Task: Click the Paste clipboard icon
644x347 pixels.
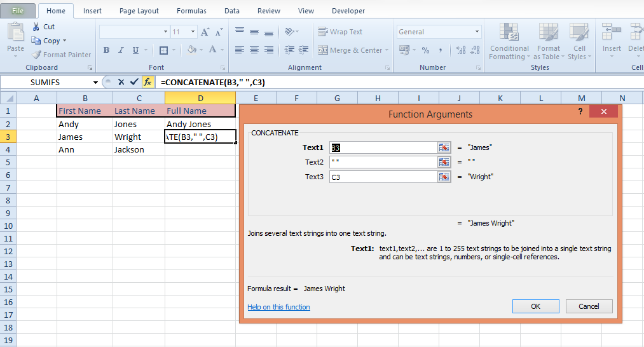Action: pos(16,32)
